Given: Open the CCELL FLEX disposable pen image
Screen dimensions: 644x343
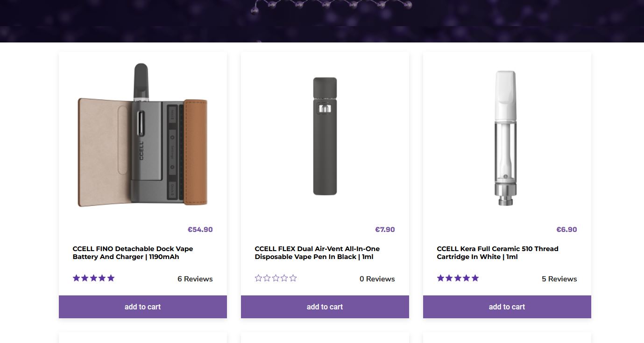Looking at the screenshot, I should tap(325, 136).
